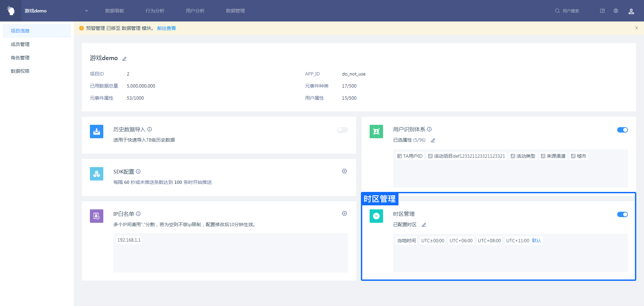Turn off the 时区管理 toggle switch
The width and height of the screenshot is (644, 306).
[622, 214]
